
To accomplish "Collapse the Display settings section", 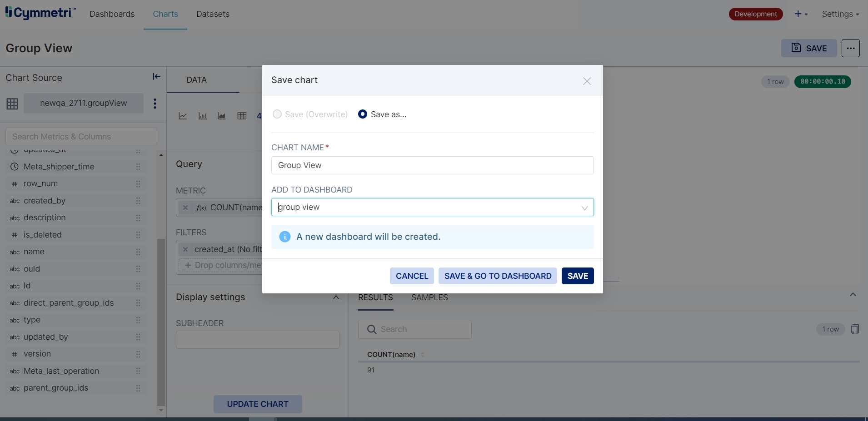I will tap(336, 297).
